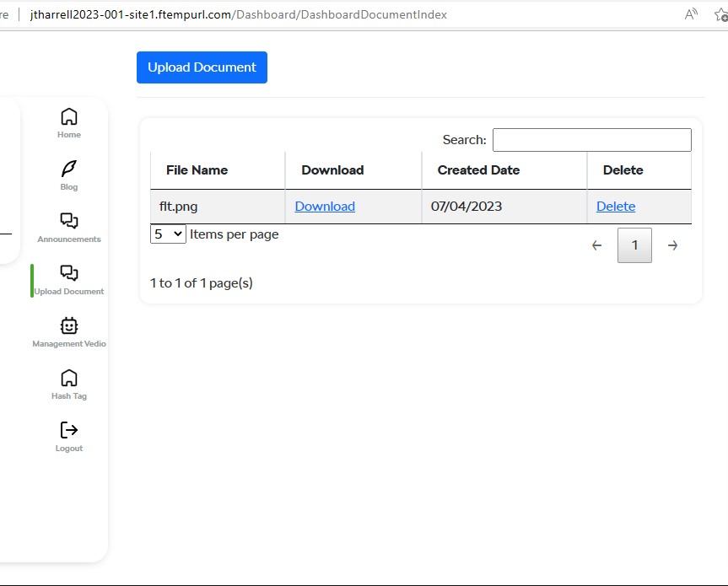Focus the Search input field
The width and height of the screenshot is (728, 586).
[x=592, y=140]
